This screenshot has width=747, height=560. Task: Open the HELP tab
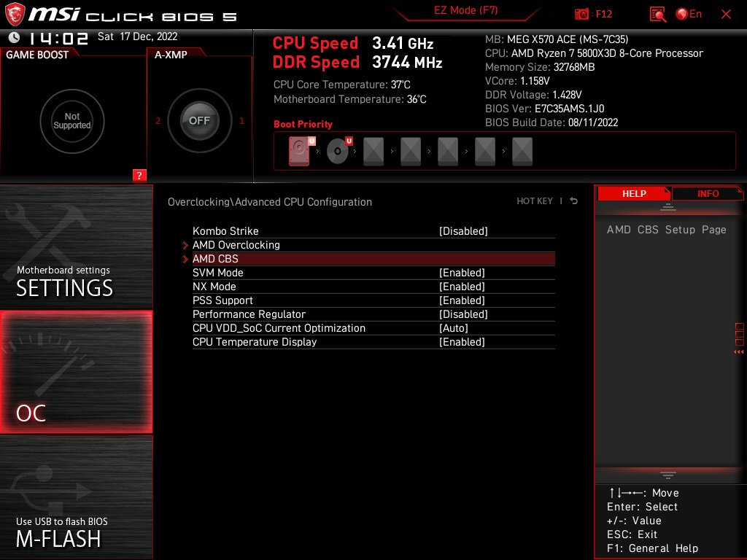pyautogui.click(x=634, y=193)
